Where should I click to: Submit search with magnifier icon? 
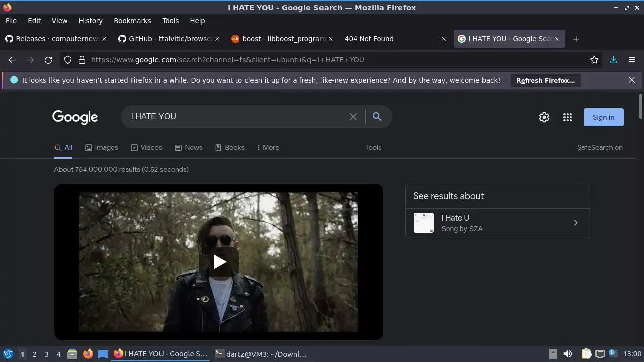click(x=377, y=117)
